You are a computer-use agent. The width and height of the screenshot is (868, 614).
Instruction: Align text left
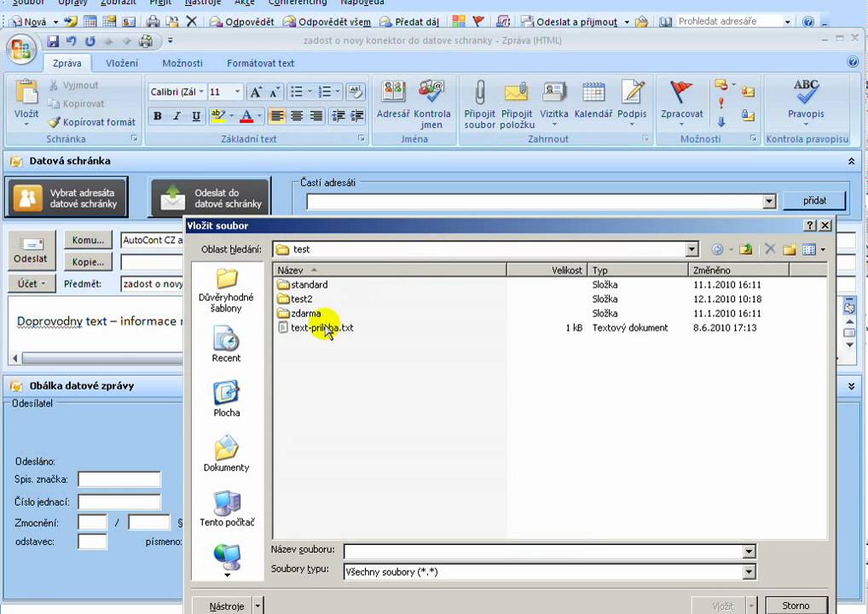point(277,116)
